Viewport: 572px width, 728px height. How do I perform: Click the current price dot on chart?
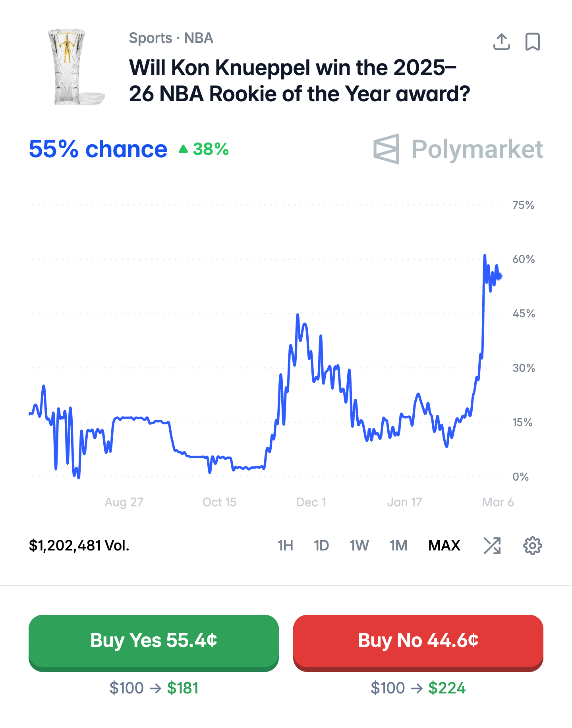click(x=499, y=276)
